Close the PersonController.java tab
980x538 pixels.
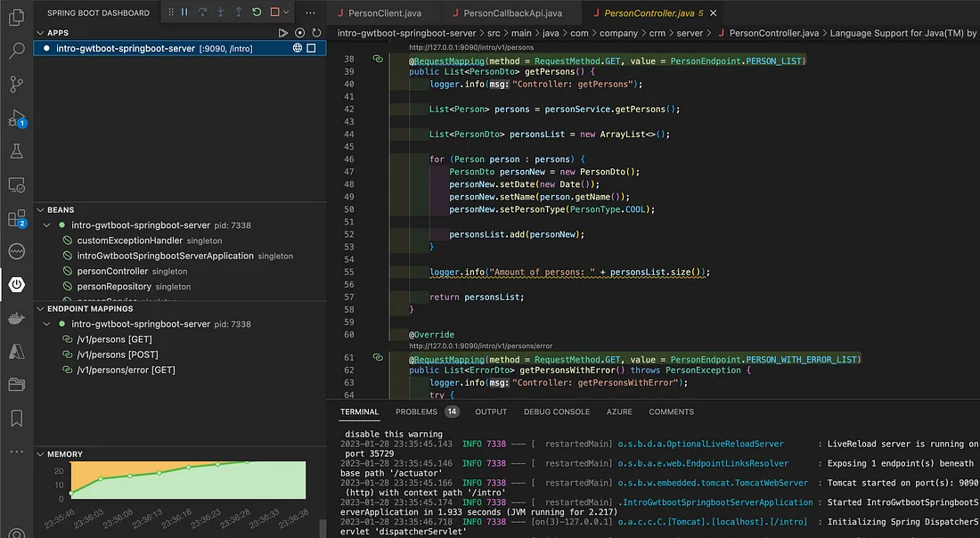[713, 12]
